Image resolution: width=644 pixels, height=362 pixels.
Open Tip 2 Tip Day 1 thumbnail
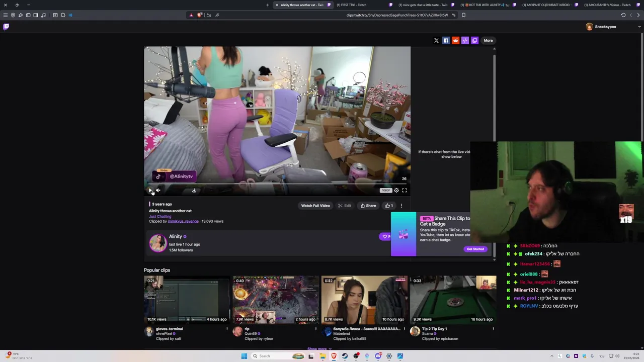pyautogui.click(x=453, y=299)
